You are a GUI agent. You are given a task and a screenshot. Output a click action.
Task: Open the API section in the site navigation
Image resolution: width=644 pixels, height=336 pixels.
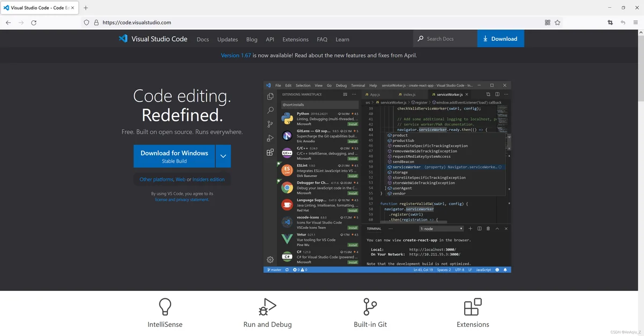pyautogui.click(x=270, y=39)
